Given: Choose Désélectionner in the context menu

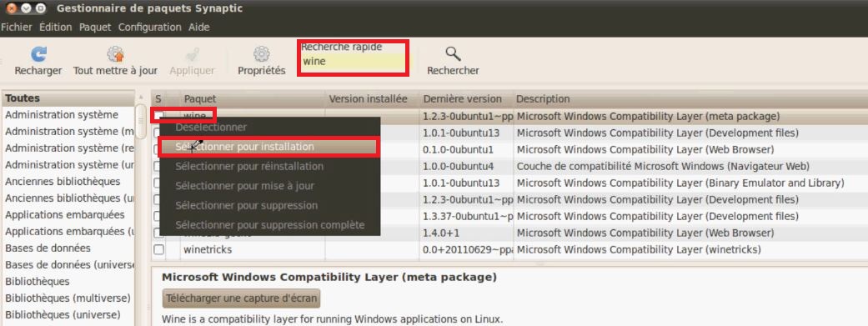Looking at the screenshot, I should [269, 127].
